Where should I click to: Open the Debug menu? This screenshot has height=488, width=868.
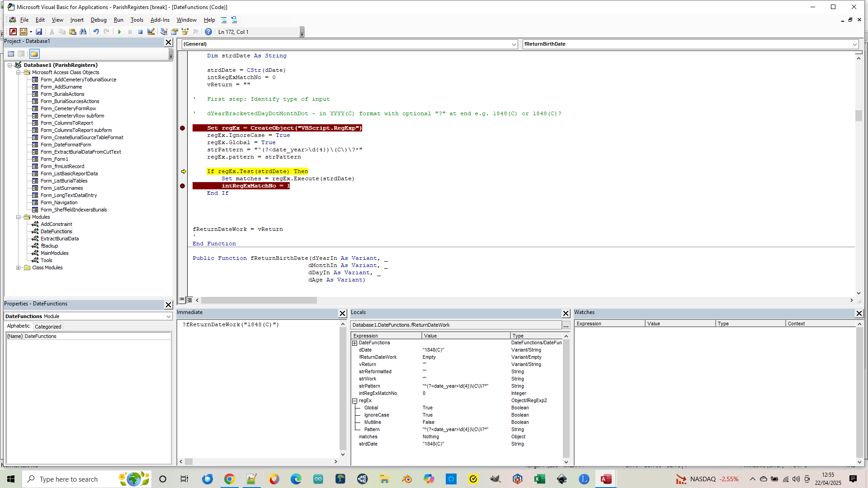[98, 20]
